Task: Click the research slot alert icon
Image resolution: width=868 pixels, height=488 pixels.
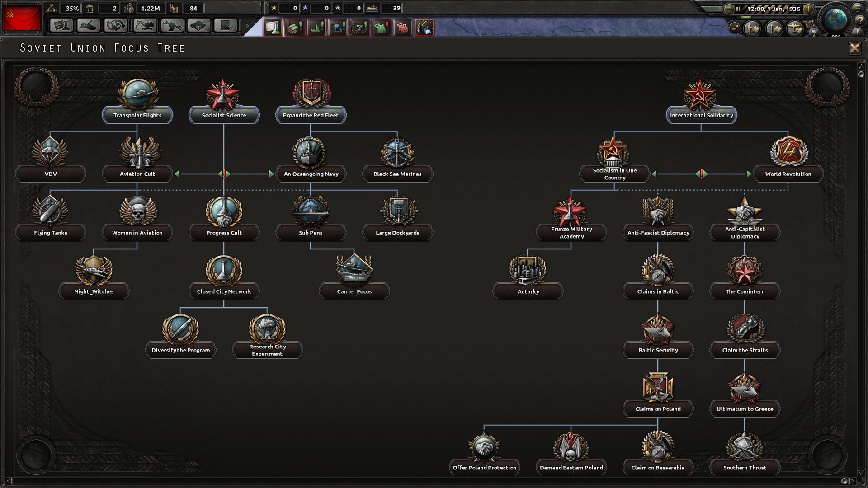Action: click(x=273, y=28)
